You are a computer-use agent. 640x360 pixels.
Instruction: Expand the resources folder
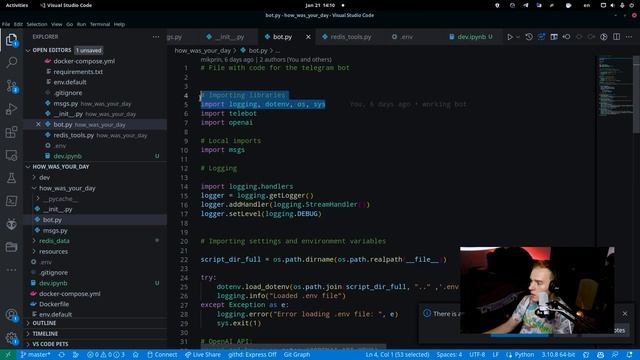click(34, 251)
